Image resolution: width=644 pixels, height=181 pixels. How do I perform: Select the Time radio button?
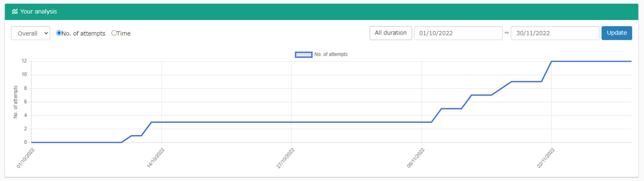[114, 33]
